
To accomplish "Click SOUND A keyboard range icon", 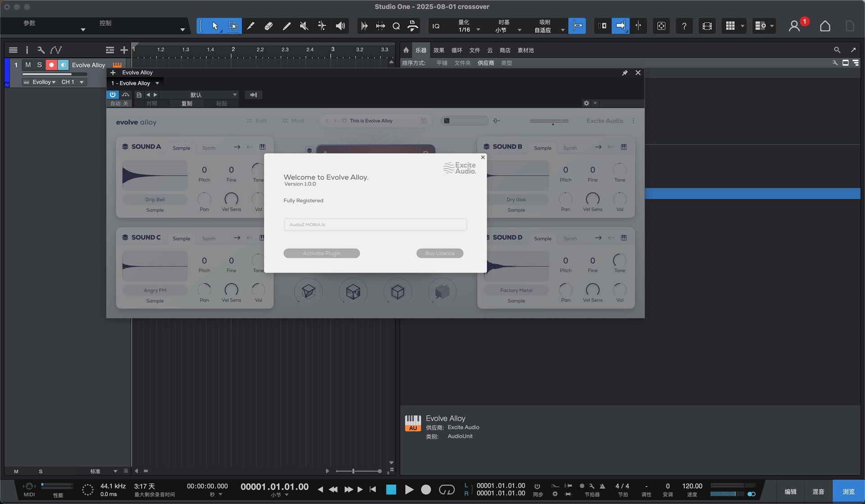I will tap(262, 147).
